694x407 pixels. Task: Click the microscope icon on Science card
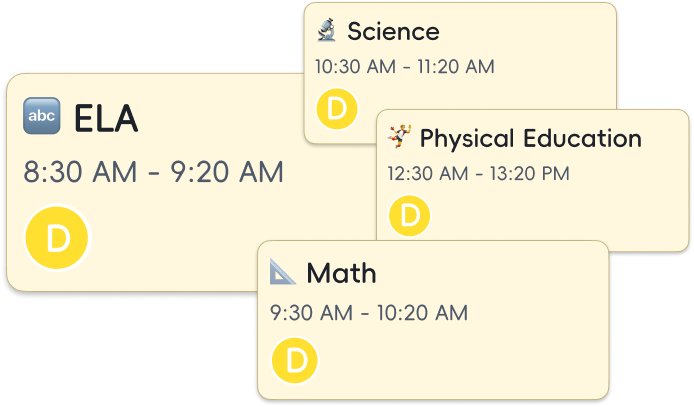326,31
